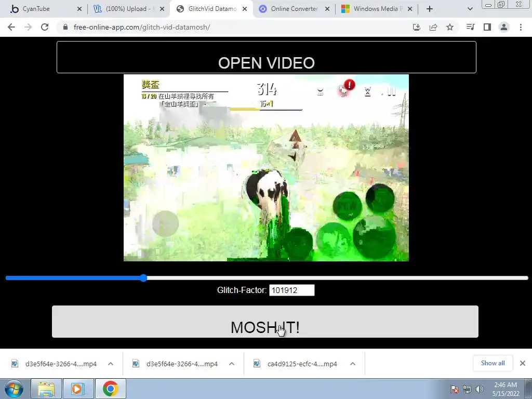Image resolution: width=532 pixels, height=399 pixels.
Task: Open network status tray icon
Action: 467,389
